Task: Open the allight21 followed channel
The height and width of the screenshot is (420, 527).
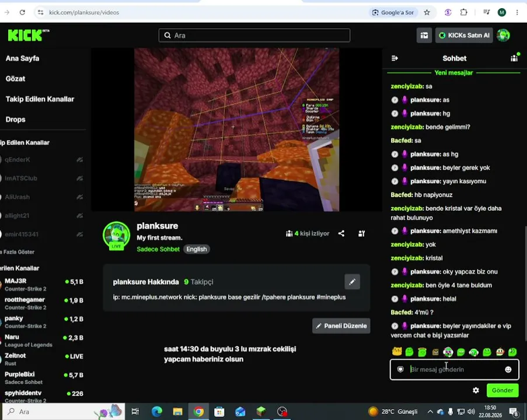Action: tap(41, 216)
